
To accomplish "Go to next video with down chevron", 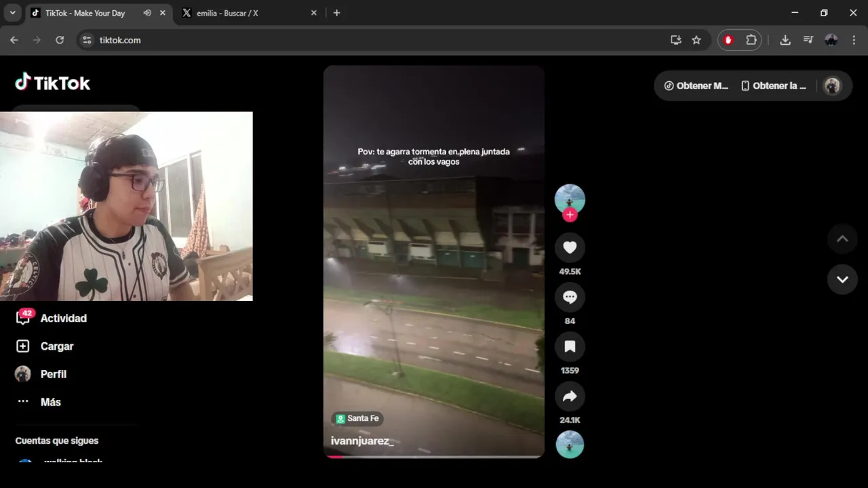I will 842,279.
